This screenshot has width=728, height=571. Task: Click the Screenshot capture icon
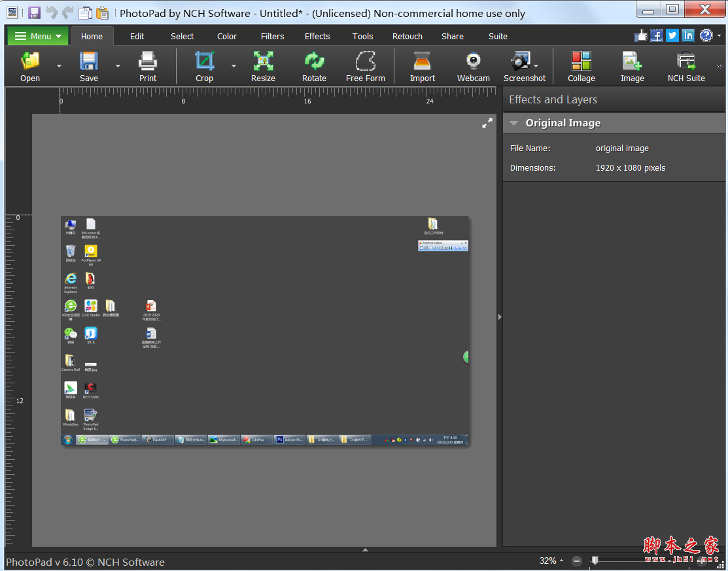click(x=521, y=61)
